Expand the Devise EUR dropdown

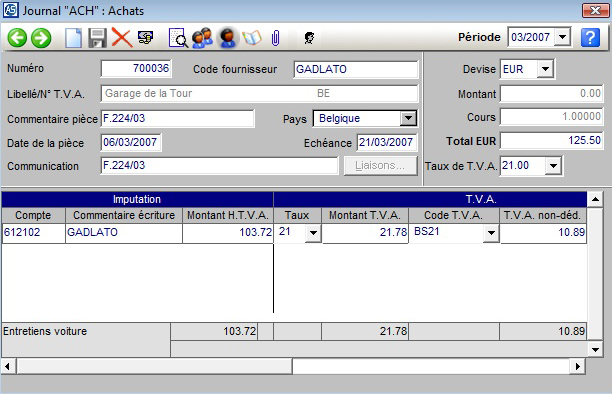(x=545, y=69)
